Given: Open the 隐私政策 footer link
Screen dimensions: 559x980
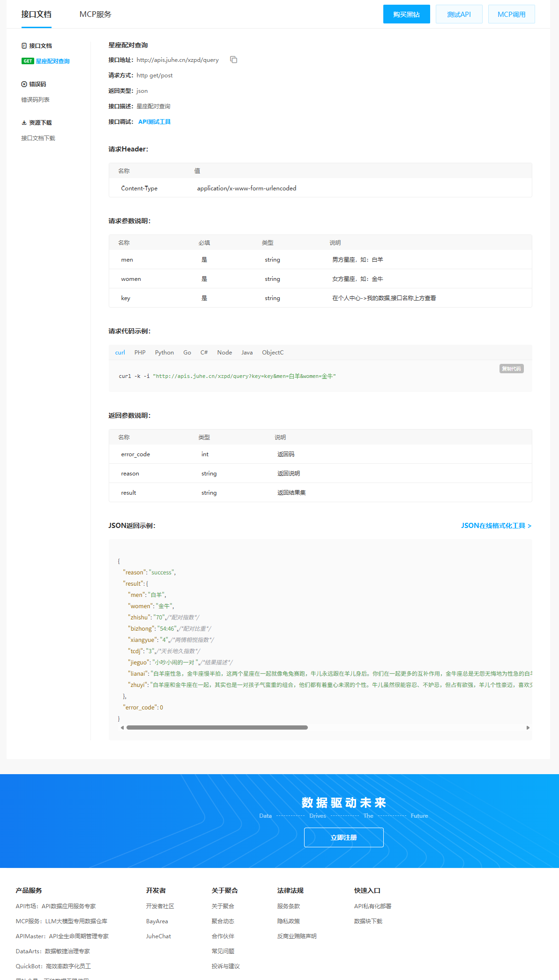Looking at the screenshot, I should [289, 921].
